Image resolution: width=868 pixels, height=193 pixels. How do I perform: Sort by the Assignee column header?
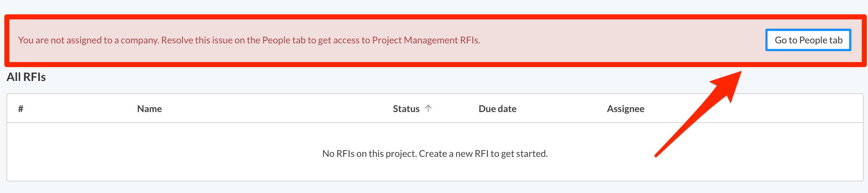(626, 109)
